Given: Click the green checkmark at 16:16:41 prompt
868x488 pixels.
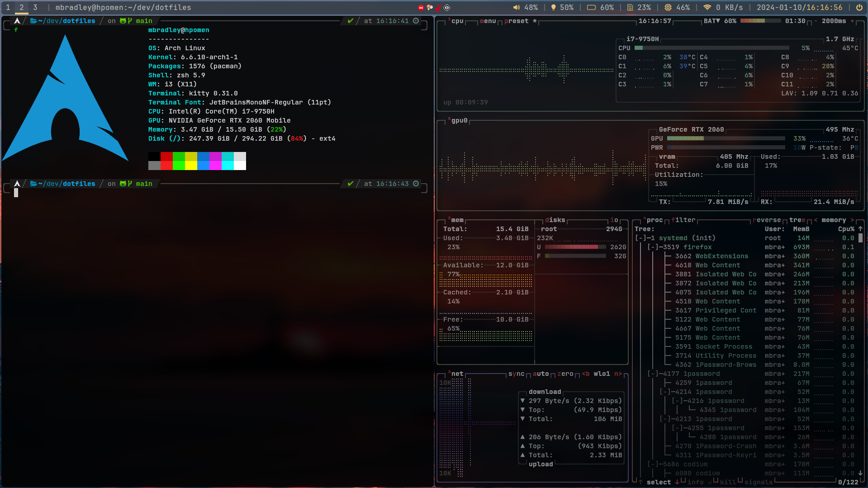Looking at the screenshot, I should tap(350, 21).
